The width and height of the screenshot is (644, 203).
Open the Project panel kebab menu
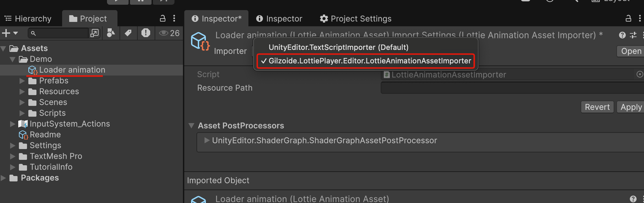coord(174,19)
